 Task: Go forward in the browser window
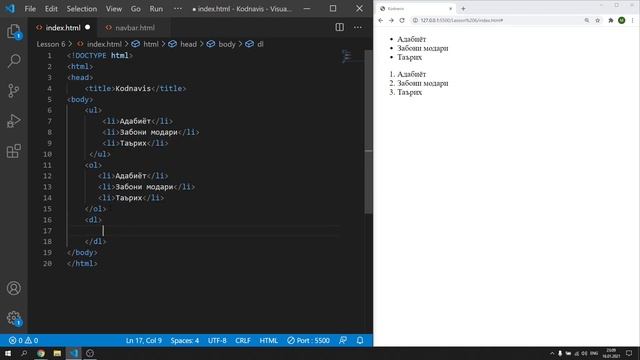coord(391,20)
